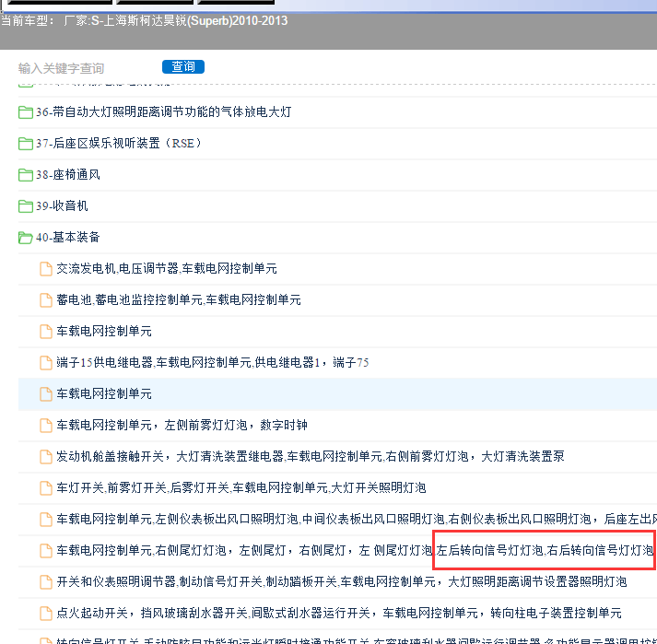Open document 交流发电机,电压调节器,车载电网控制单元
Viewport: 657px width, 644px height.
tap(167, 269)
